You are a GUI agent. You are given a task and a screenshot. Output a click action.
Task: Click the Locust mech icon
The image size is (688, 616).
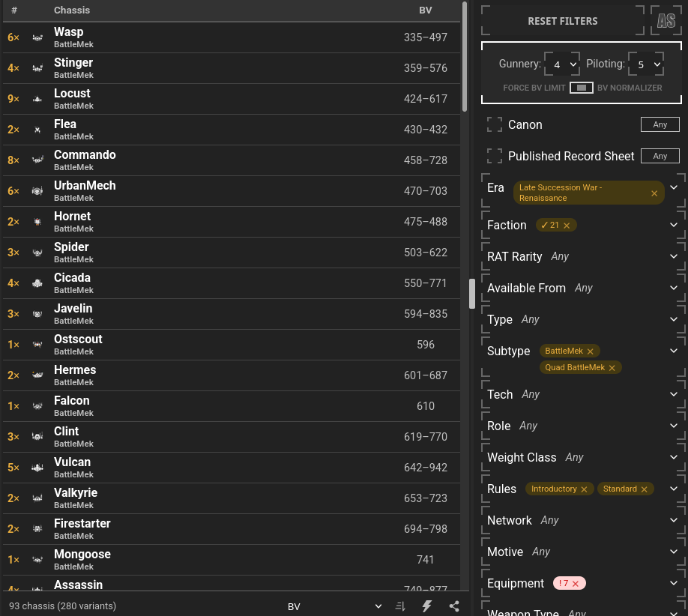[x=37, y=99]
